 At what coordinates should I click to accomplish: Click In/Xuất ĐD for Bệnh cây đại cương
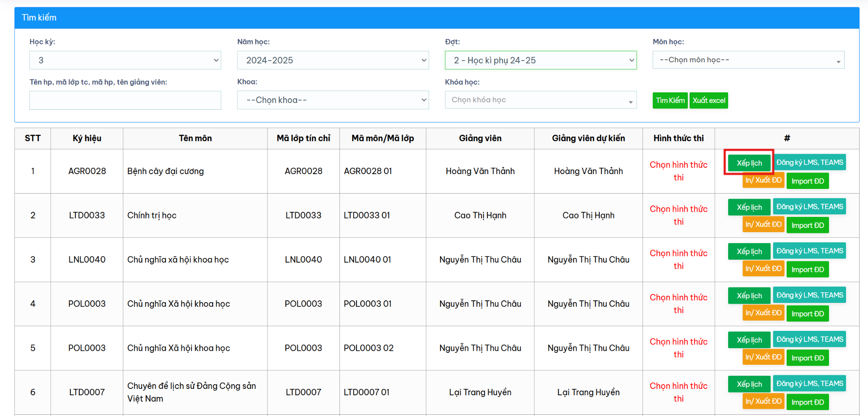click(763, 180)
